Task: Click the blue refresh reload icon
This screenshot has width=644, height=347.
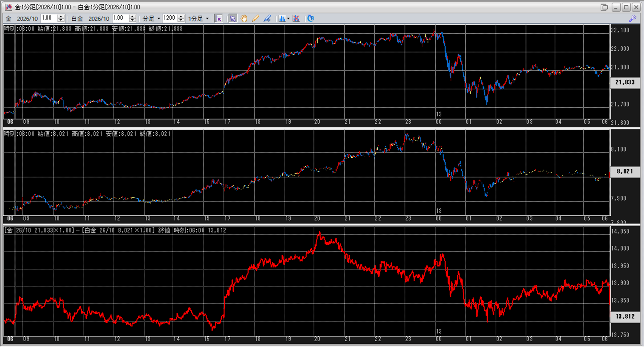Action: tap(310, 18)
